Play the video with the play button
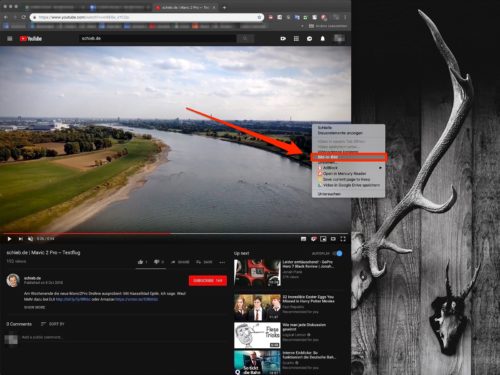The height and width of the screenshot is (375, 500). pos(9,239)
